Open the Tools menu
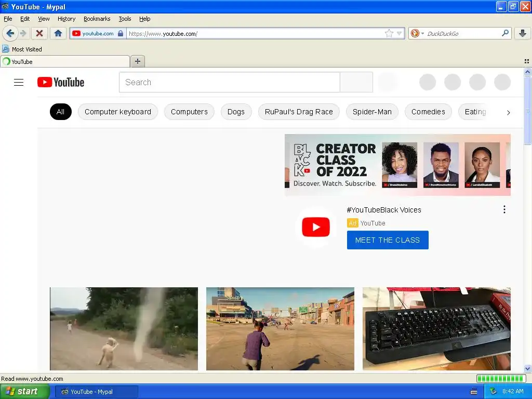This screenshot has height=399, width=532. pyautogui.click(x=125, y=19)
